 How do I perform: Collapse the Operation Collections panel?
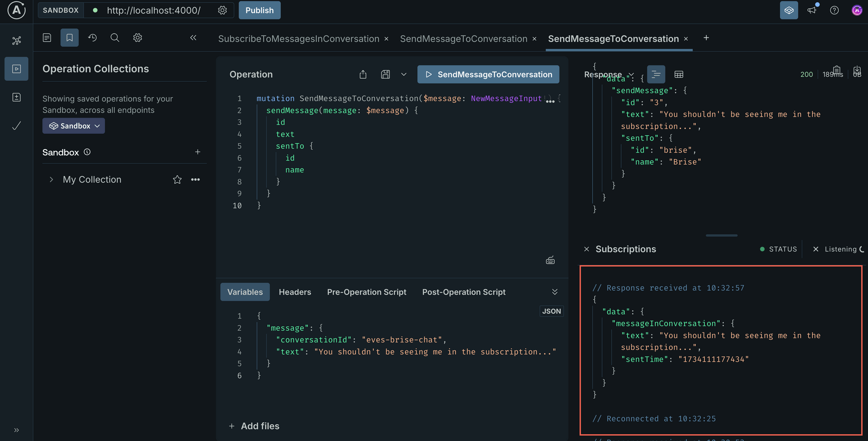point(193,38)
